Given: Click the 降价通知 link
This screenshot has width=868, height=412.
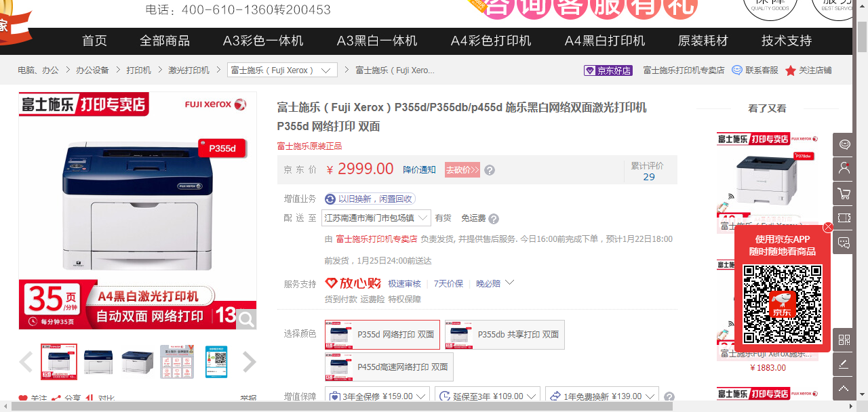Looking at the screenshot, I should point(420,170).
